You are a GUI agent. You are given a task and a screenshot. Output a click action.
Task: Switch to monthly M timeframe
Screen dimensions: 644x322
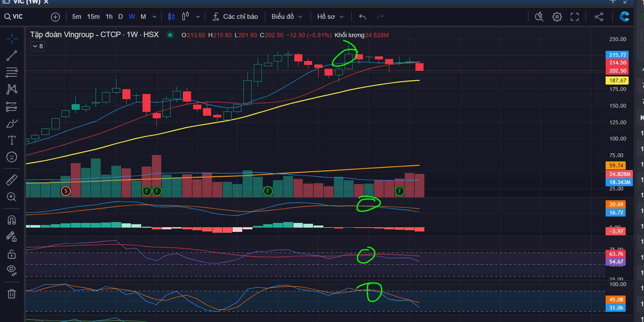point(143,17)
